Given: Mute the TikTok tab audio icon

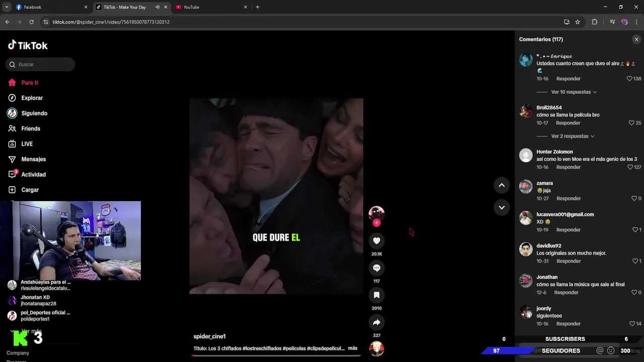Looking at the screenshot, I should (157, 7).
